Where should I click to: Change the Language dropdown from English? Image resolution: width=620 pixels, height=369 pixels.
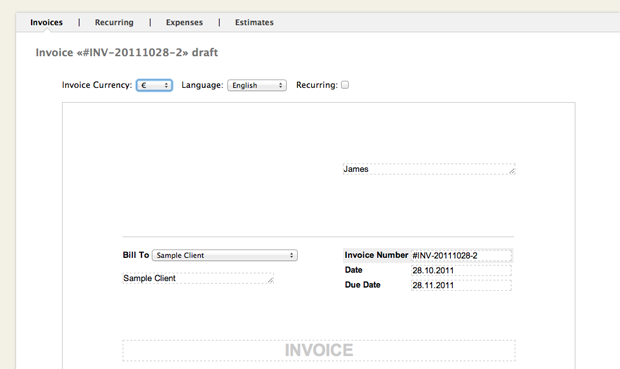(257, 85)
